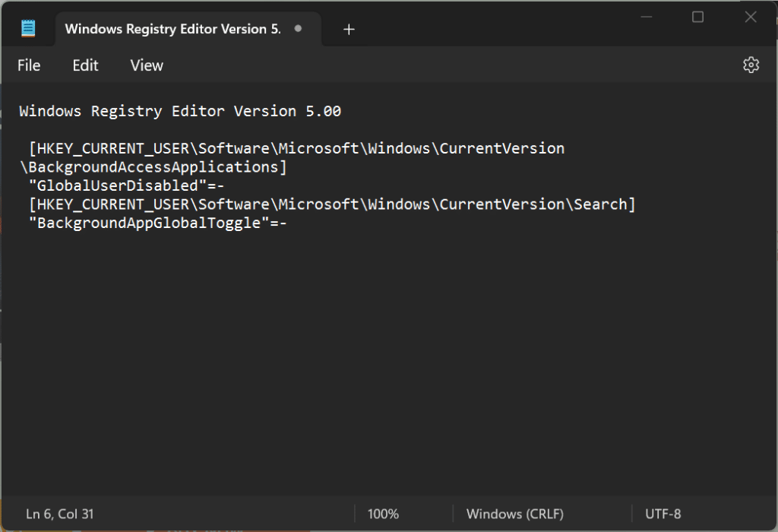778x532 pixels.
Task: Open the Notepad settings gear
Action: tap(751, 65)
